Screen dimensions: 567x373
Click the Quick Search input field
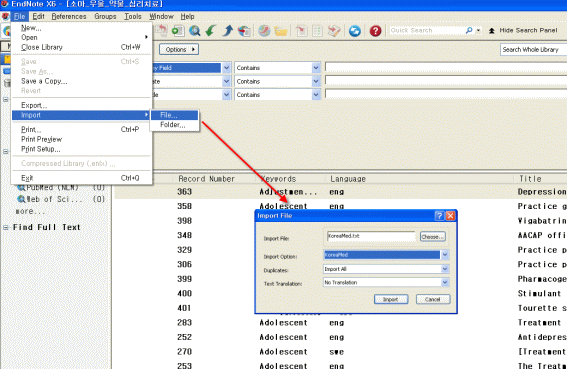point(427,31)
